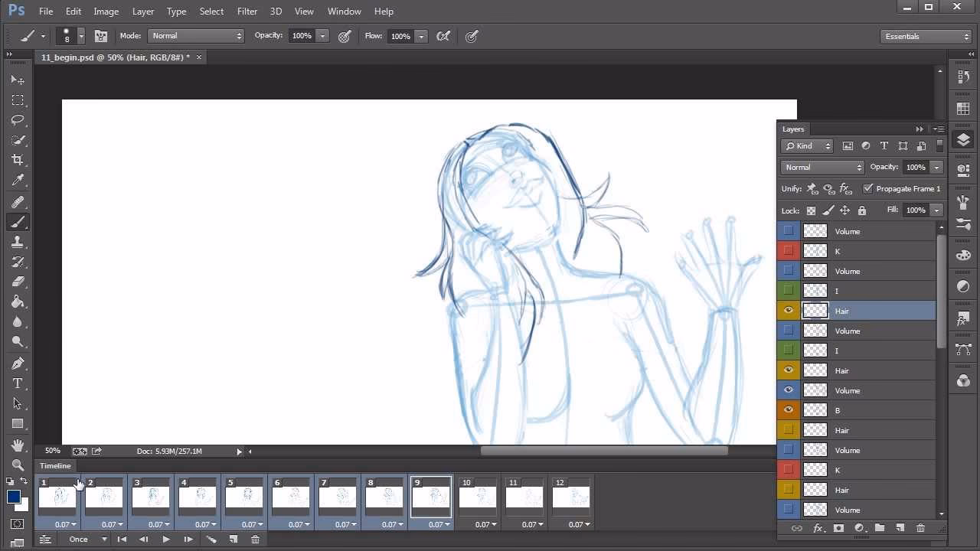
Task: Open the Filter menu
Action: click(247, 11)
